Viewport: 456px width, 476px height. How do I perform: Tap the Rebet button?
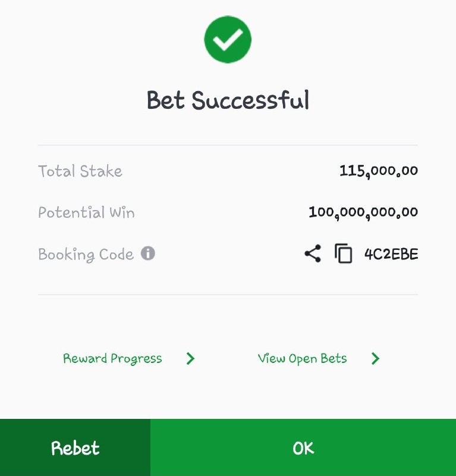tap(76, 447)
